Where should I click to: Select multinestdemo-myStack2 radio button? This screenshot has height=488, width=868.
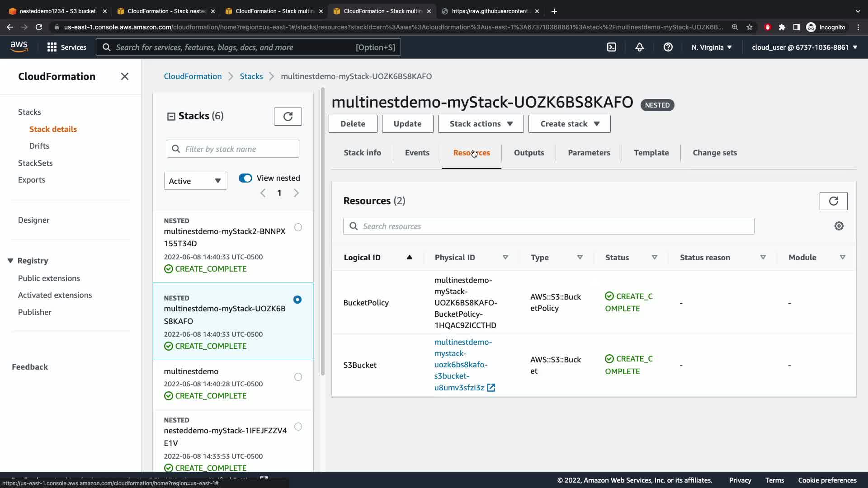(x=298, y=227)
